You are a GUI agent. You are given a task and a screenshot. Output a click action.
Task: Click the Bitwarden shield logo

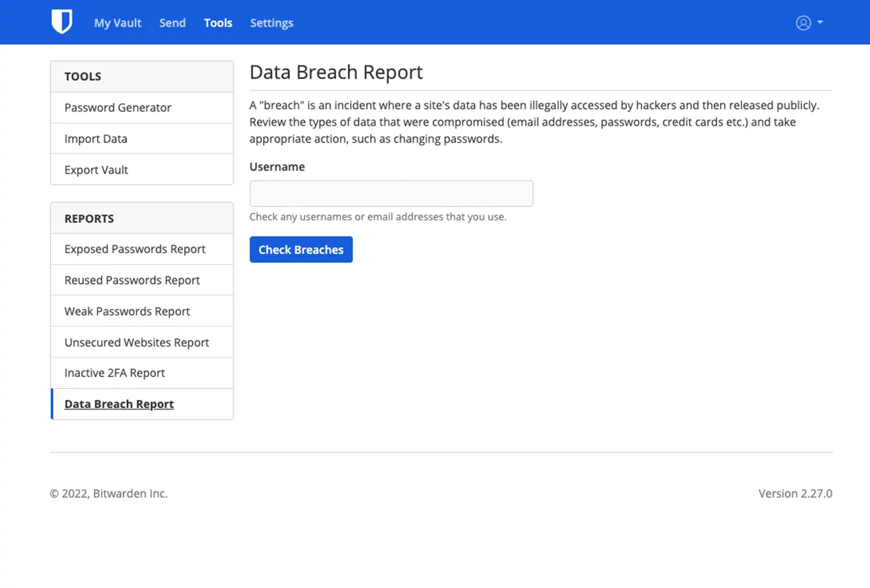(62, 22)
